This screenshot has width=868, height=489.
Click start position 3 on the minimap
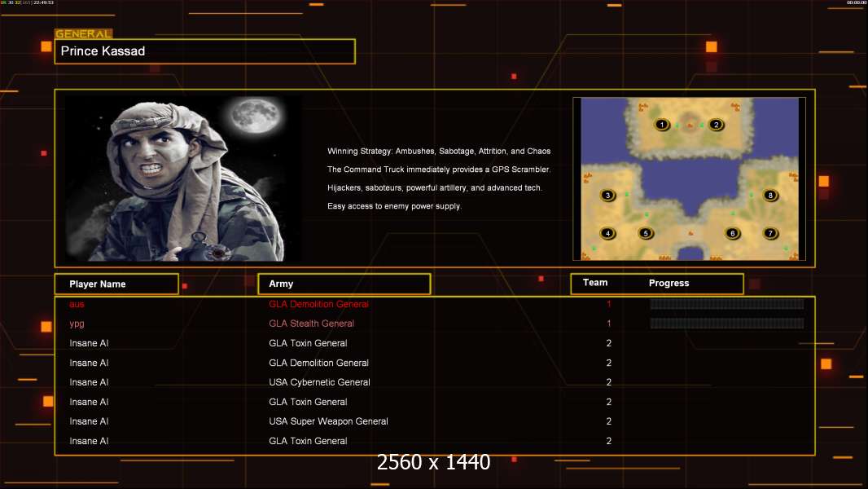607,195
